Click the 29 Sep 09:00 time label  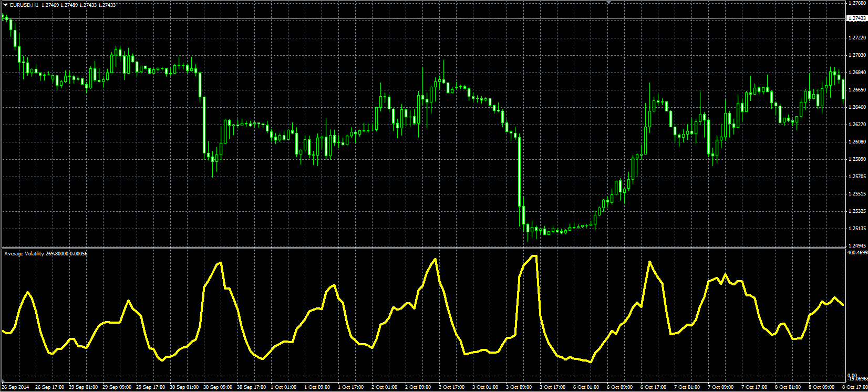pos(117,387)
